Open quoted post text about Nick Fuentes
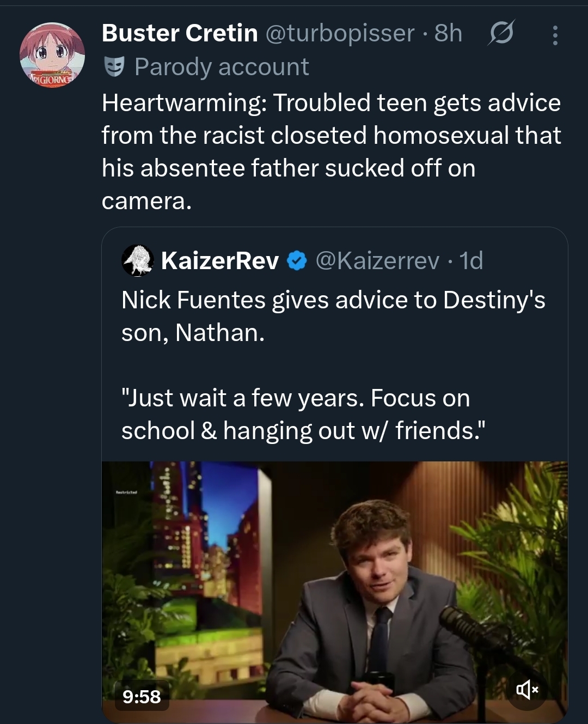This screenshot has width=588, height=724. point(333,316)
